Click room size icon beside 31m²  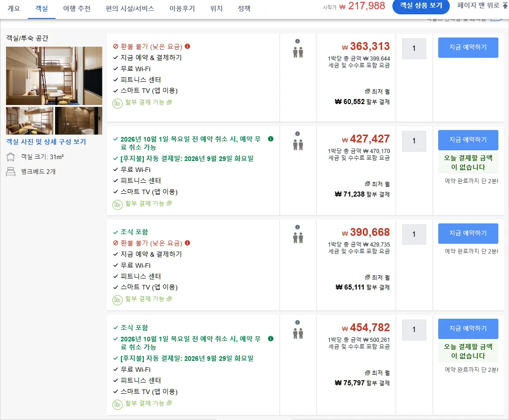point(11,157)
